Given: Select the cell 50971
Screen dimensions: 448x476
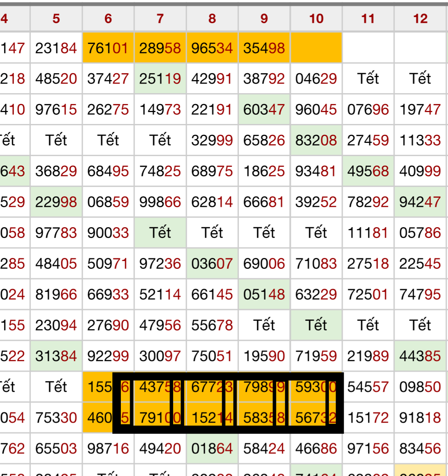Looking at the screenshot, I should pyautogui.click(x=108, y=263).
